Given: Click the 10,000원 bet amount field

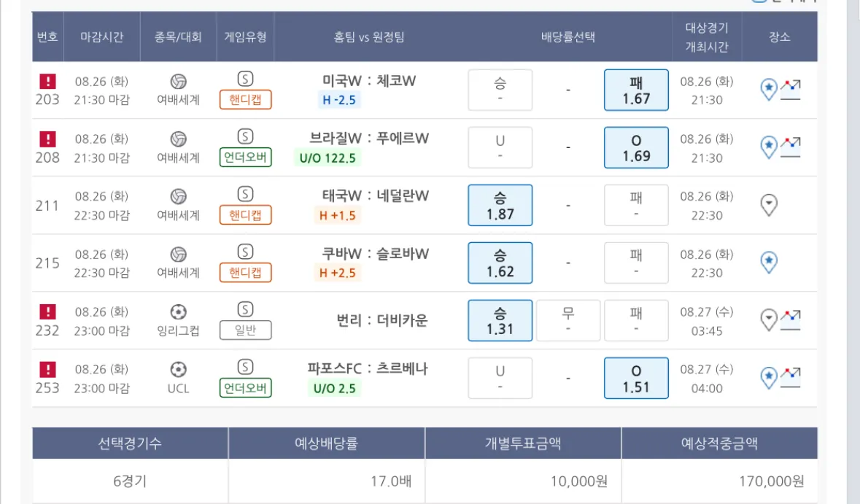Looking at the screenshot, I should (523, 481).
